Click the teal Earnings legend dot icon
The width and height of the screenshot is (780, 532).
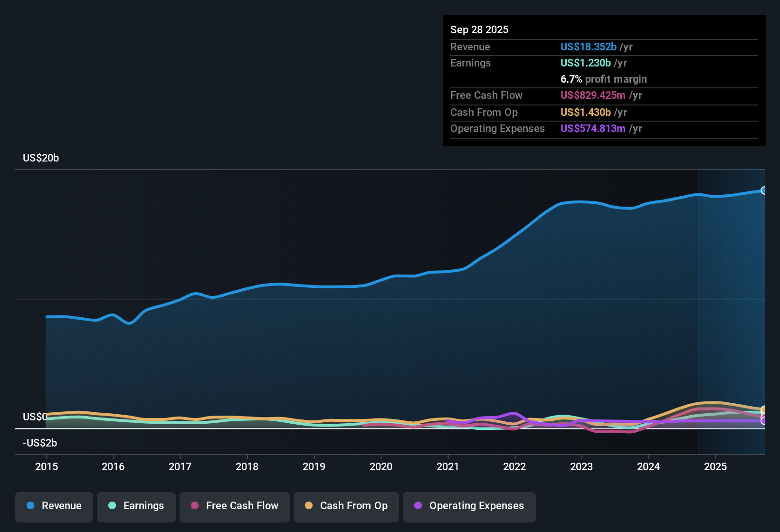pos(112,506)
